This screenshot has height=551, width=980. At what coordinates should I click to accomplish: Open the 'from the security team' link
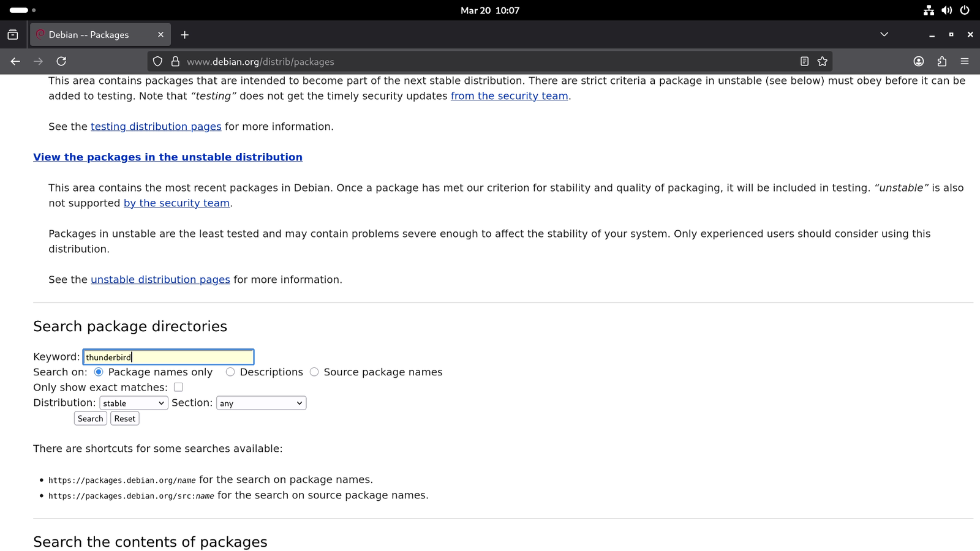coord(510,96)
